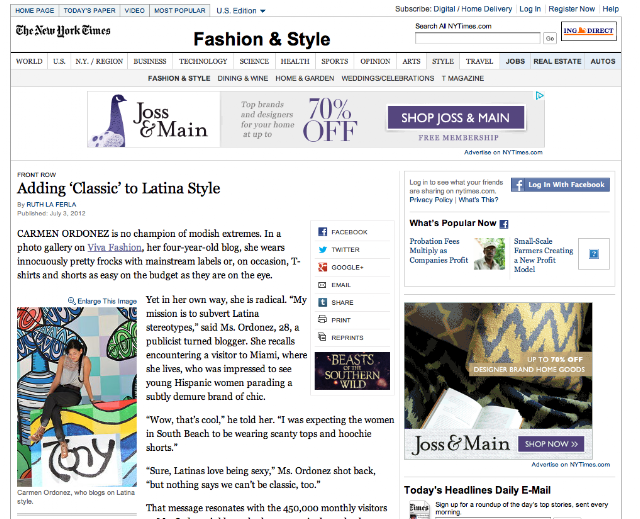
Task: Click the Register Now link
Action: click(x=571, y=9)
